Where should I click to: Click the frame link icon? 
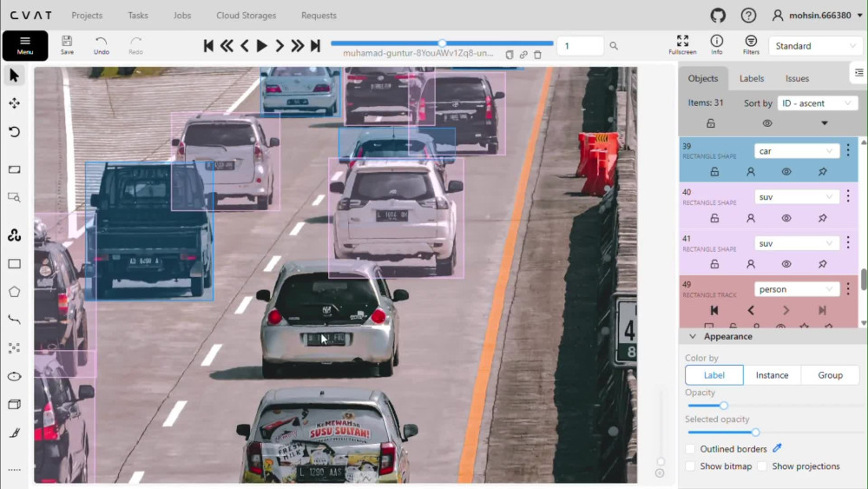523,54
